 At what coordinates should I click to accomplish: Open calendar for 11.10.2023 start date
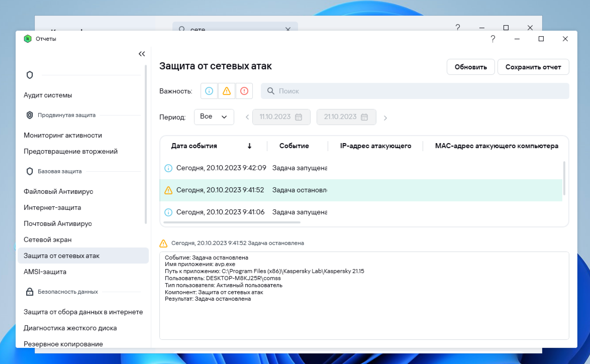tap(299, 117)
